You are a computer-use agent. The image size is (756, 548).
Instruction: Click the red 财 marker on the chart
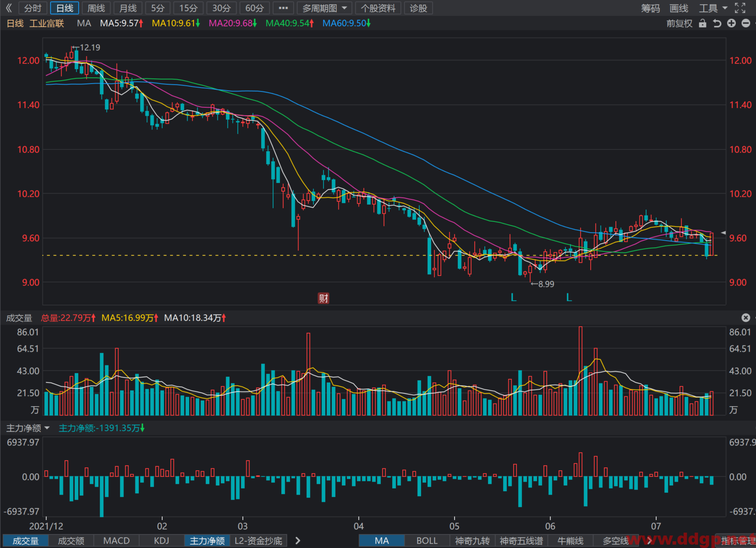pos(324,298)
